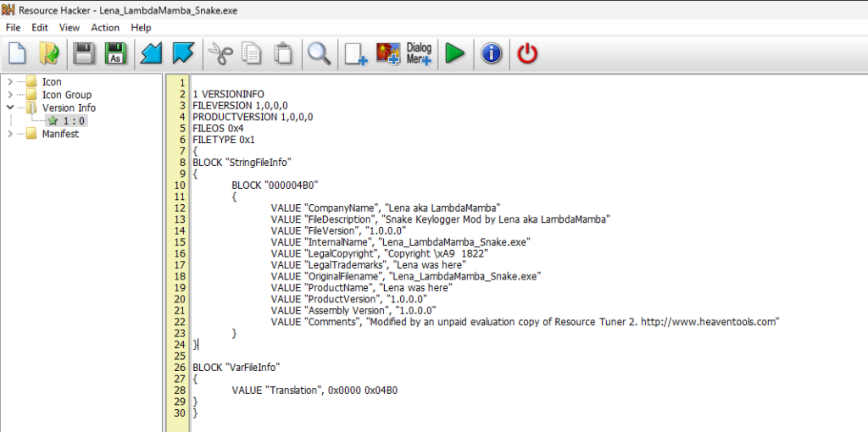Click the "LegalTrademarks" value line
This screenshot has width=868, height=432.
click(369, 264)
